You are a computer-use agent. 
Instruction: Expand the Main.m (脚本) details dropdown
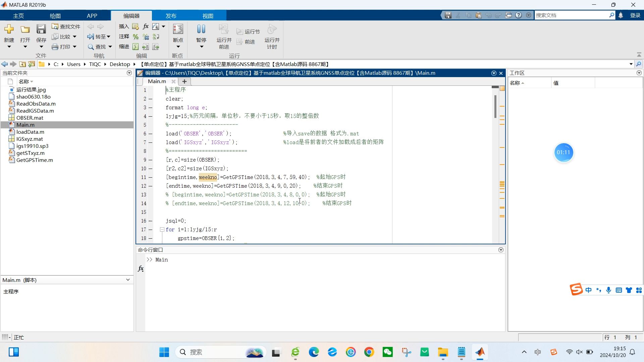pyautogui.click(x=127, y=280)
